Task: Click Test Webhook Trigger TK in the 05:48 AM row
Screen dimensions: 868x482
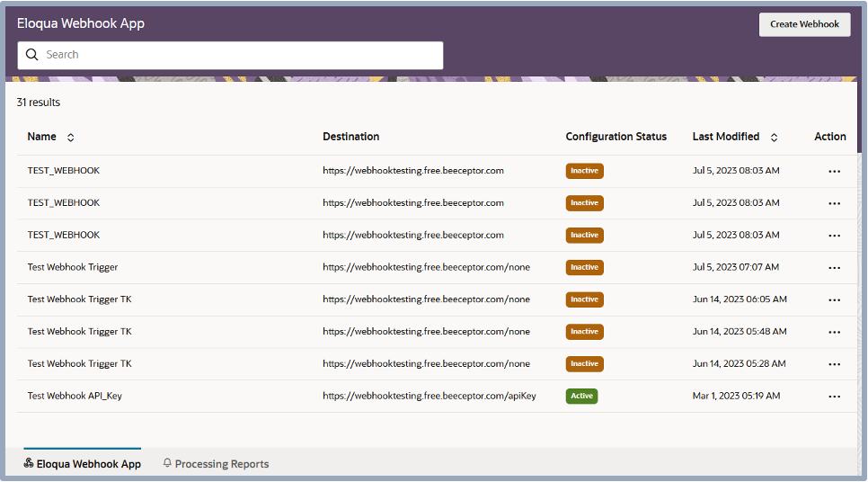Action: tap(80, 331)
